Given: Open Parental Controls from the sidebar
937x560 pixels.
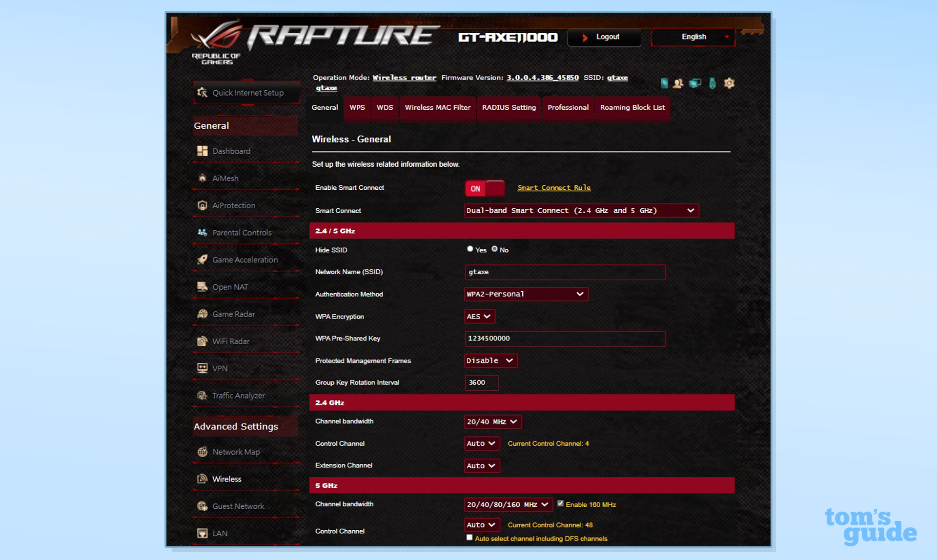Looking at the screenshot, I should click(x=245, y=233).
